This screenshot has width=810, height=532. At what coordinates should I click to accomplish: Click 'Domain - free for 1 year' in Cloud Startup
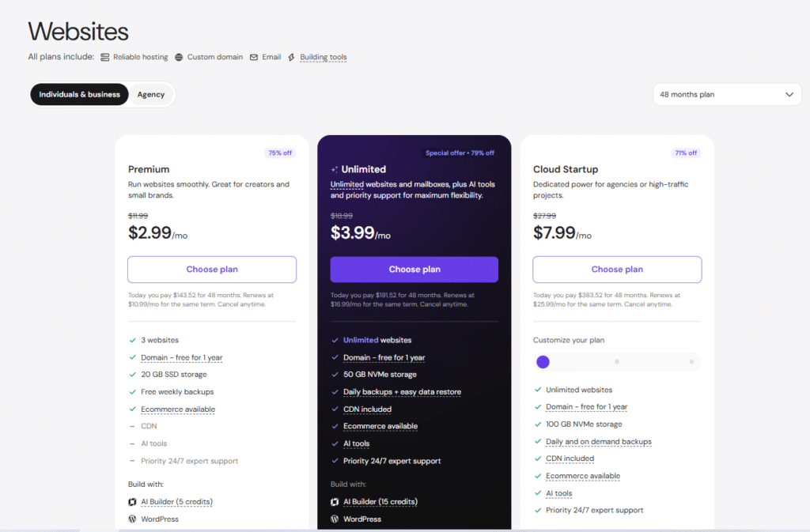coord(587,406)
